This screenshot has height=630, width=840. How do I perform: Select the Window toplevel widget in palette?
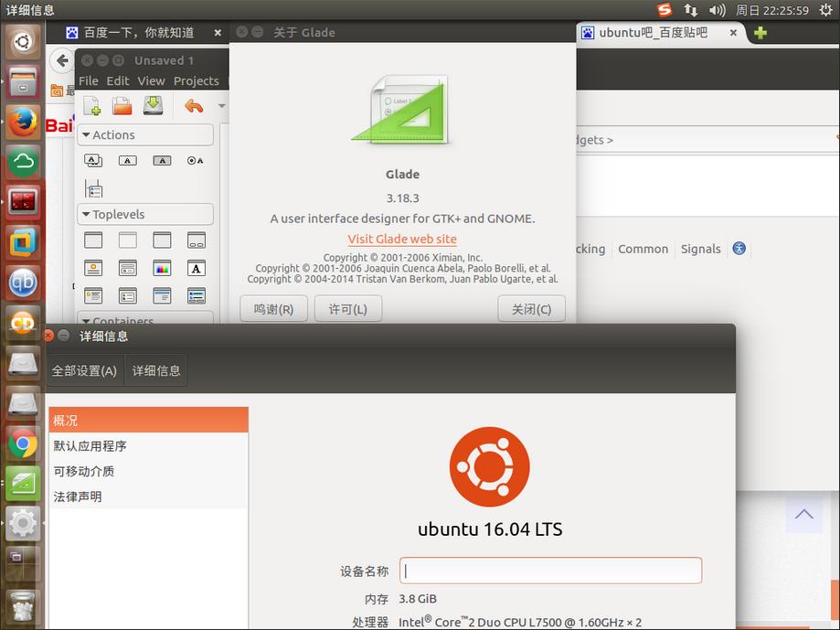(x=93, y=240)
